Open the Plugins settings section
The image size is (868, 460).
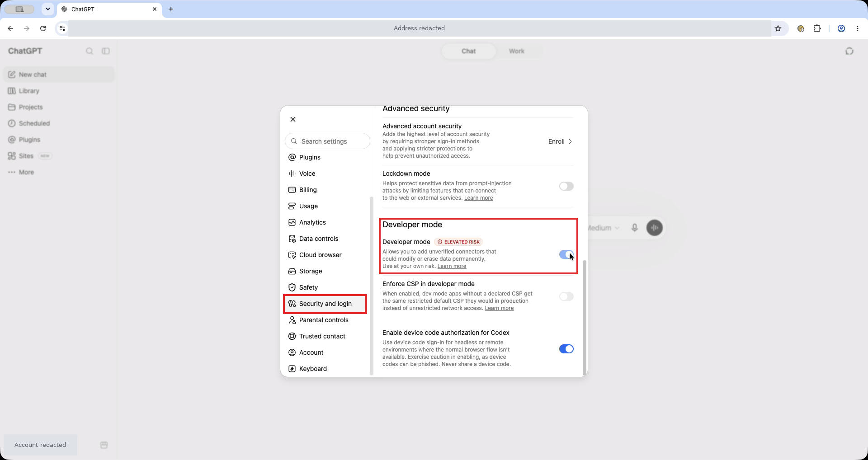pyautogui.click(x=327, y=157)
